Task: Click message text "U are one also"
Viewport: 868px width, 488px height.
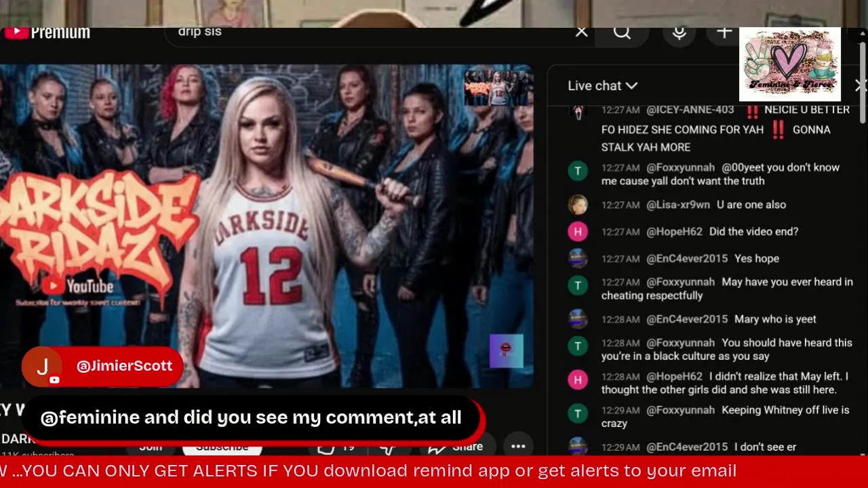Action: tap(751, 205)
